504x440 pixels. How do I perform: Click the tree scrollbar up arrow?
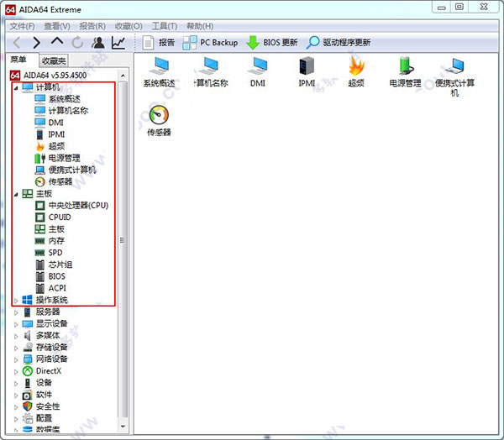pyautogui.click(x=123, y=76)
